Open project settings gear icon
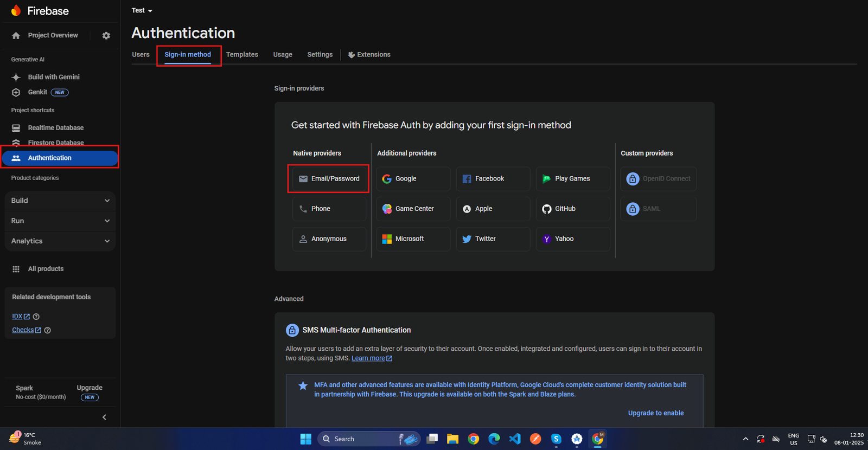This screenshot has height=450, width=868. pos(106,36)
